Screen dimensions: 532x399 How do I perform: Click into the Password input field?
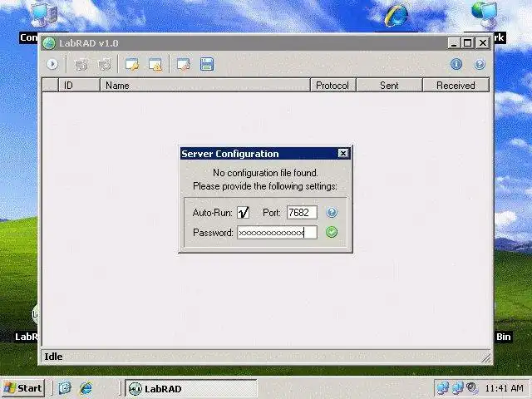(277, 233)
